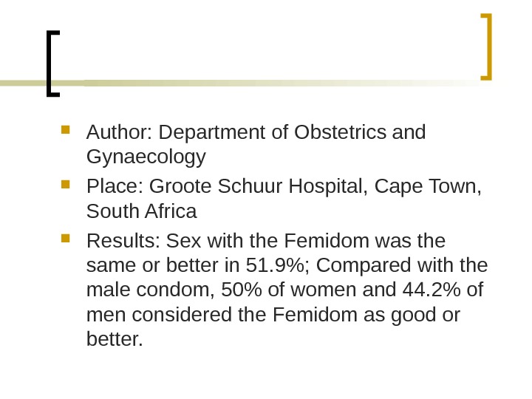Click the bullet beside the Results line
The height and width of the screenshot is (399, 532).
(65, 238)
